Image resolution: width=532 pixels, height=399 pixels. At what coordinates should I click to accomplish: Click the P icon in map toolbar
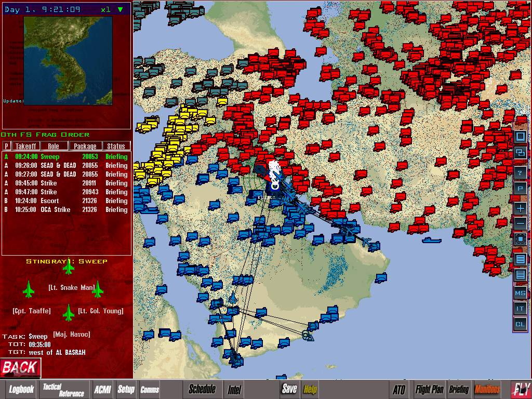[520, 189]
